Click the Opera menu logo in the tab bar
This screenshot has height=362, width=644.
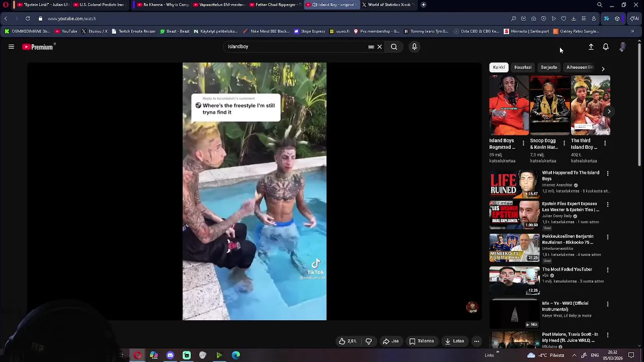click(x=6, y=5)
